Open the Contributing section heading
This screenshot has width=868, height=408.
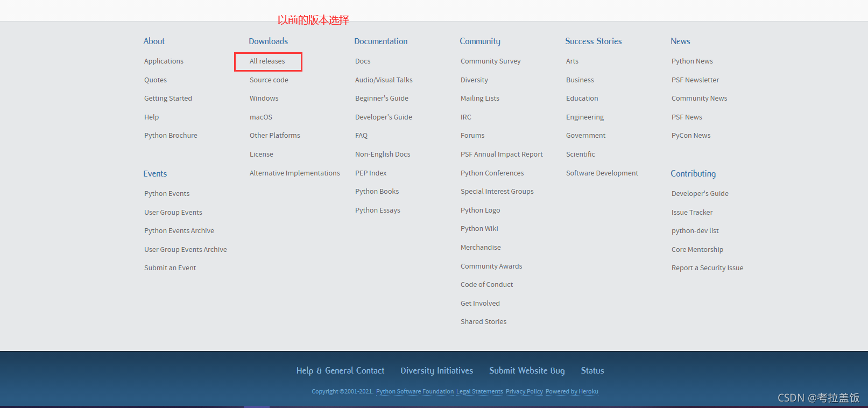[693, 173]
